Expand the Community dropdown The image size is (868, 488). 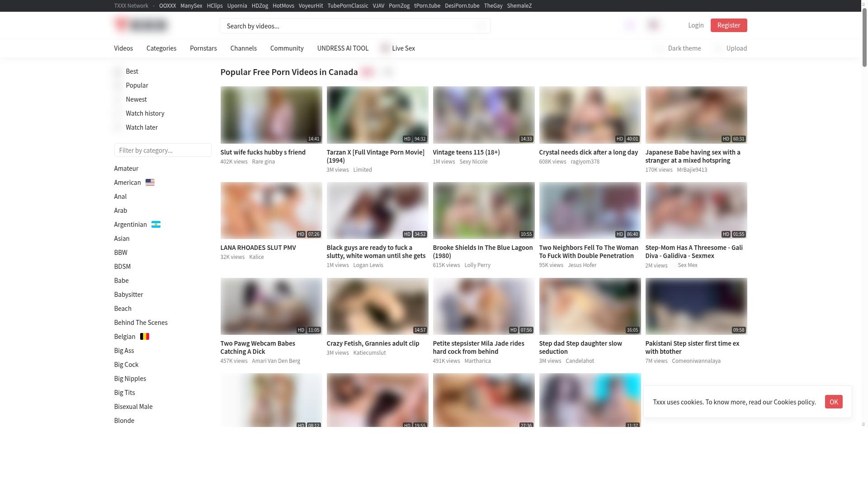click(287, 48)
